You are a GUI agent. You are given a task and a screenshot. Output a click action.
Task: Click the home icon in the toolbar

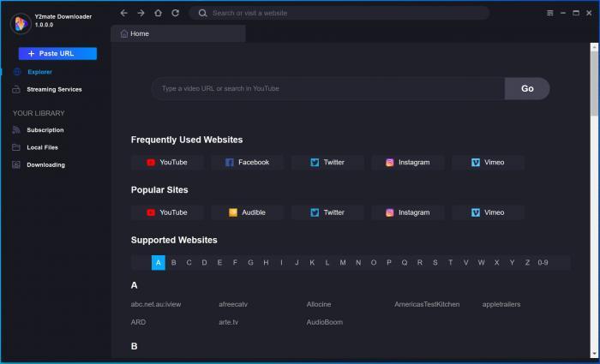[x=158, y=13]
